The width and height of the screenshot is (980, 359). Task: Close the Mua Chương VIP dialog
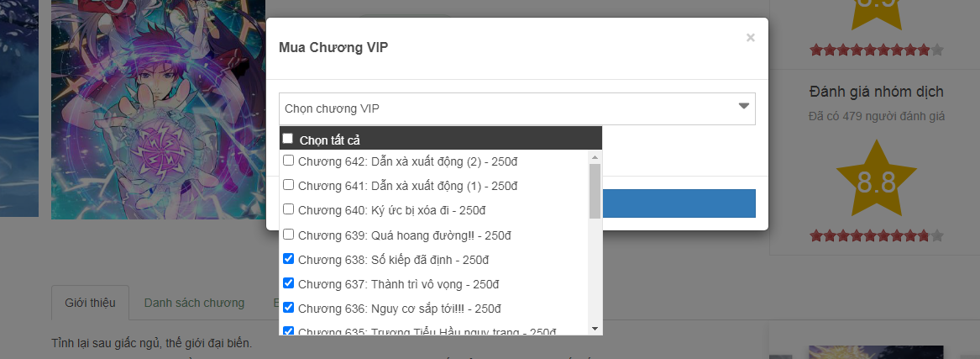pos(750,38)
